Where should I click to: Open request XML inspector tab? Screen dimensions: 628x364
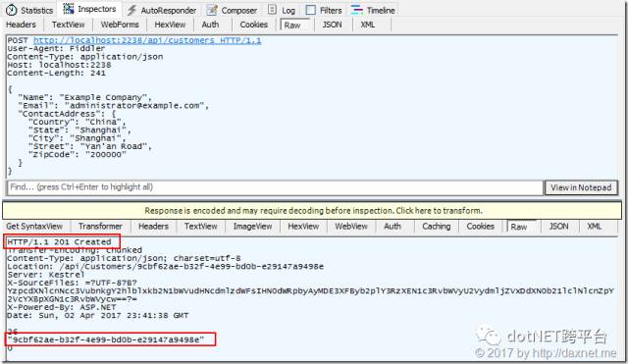(x=368, y=25)
